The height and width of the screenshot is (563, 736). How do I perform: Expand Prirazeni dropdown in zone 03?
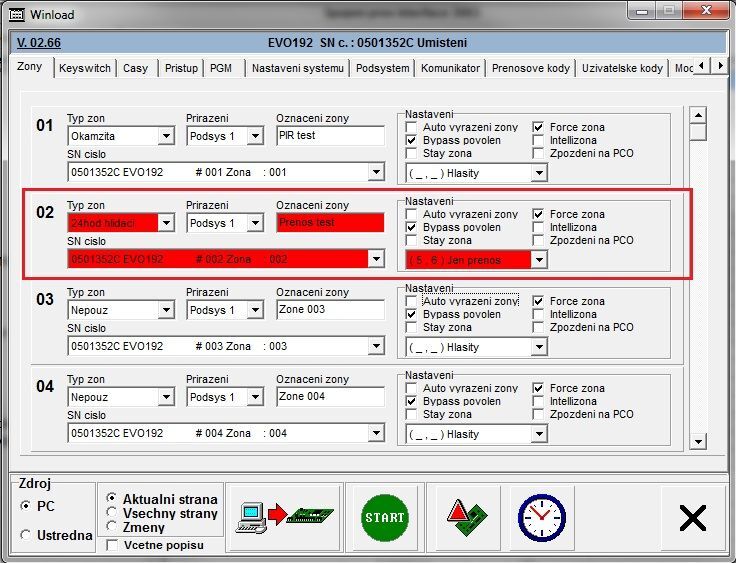click(255, 311)
